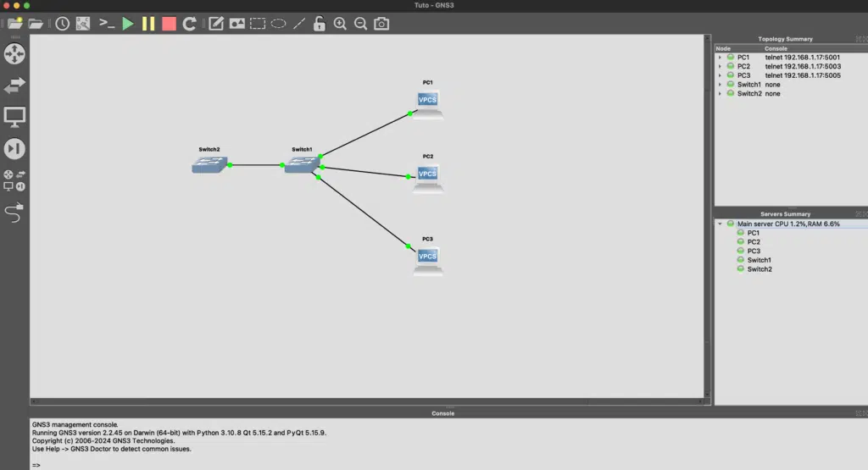
Task: Select Switch2 under Main server
Action: pyautogui.click(x=759, y=269)
